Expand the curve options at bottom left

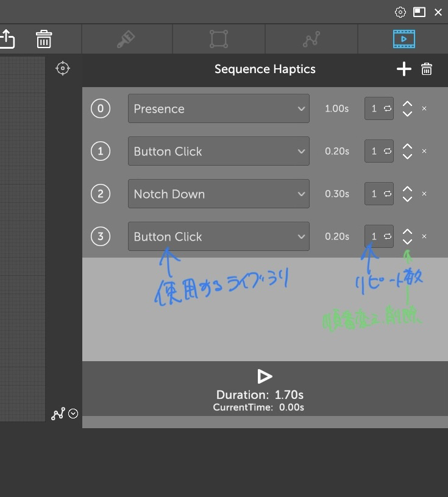coord(73,414)
